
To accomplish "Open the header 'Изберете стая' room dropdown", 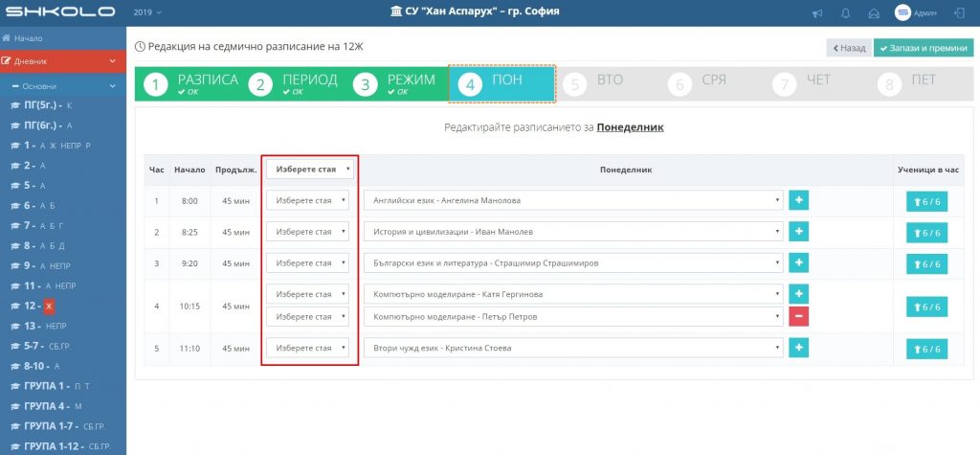I will point(309,170).
